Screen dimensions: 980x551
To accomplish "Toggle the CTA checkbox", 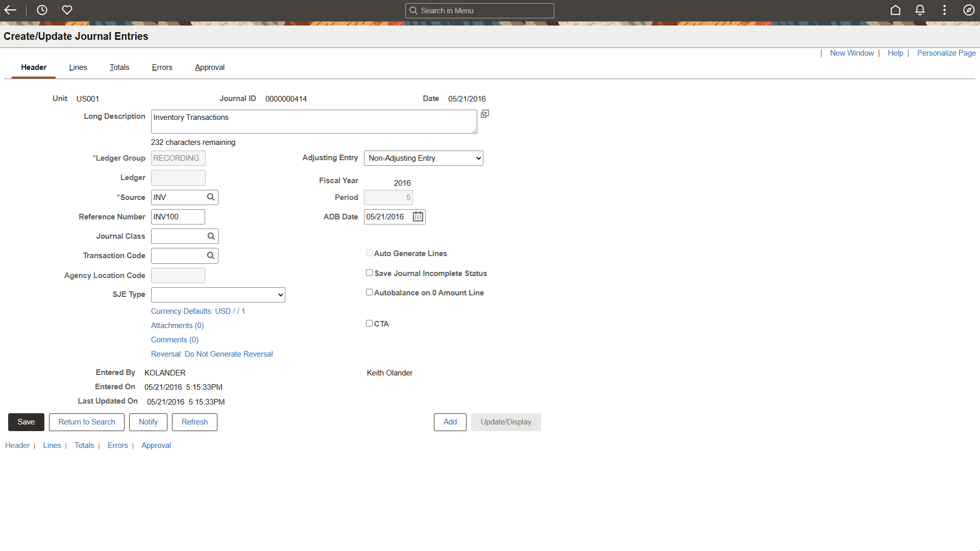I will (369, 323).
